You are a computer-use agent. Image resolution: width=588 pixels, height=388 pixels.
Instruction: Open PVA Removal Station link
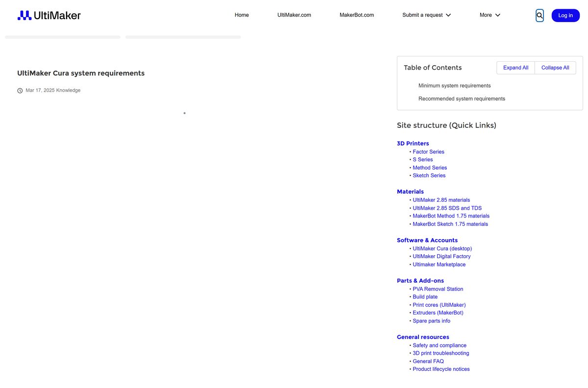(x=438, y=289)
